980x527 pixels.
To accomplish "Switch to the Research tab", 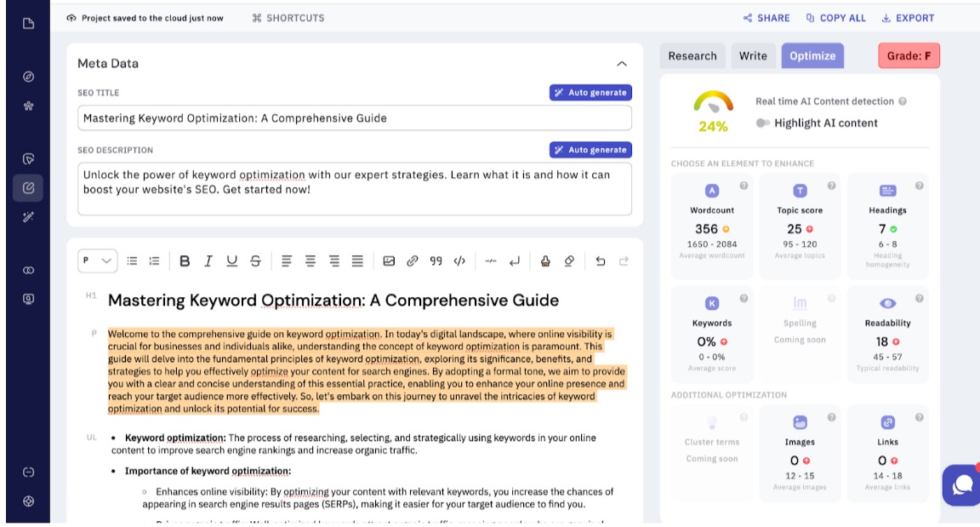I will tap(692, 55).
